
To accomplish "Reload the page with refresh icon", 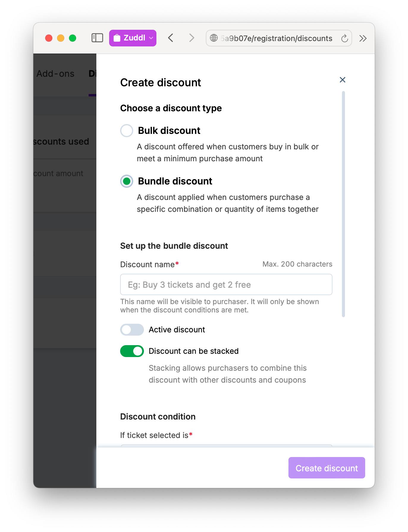I will [344, 38].
